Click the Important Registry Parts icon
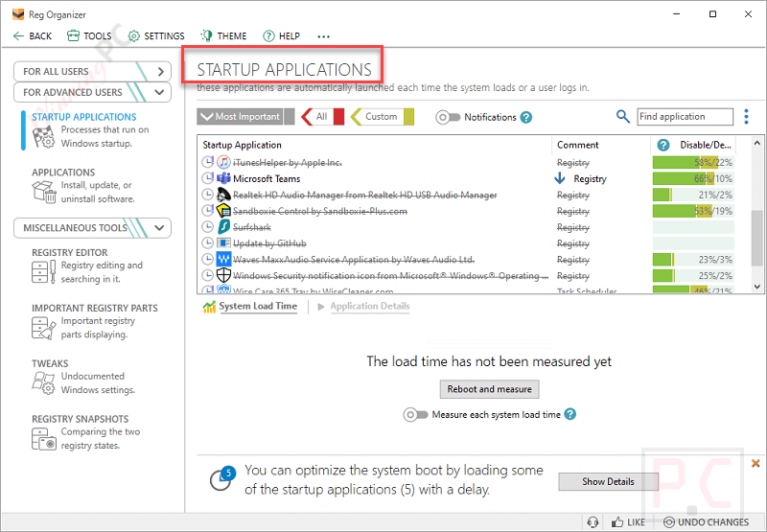 [x=44, y=328]
